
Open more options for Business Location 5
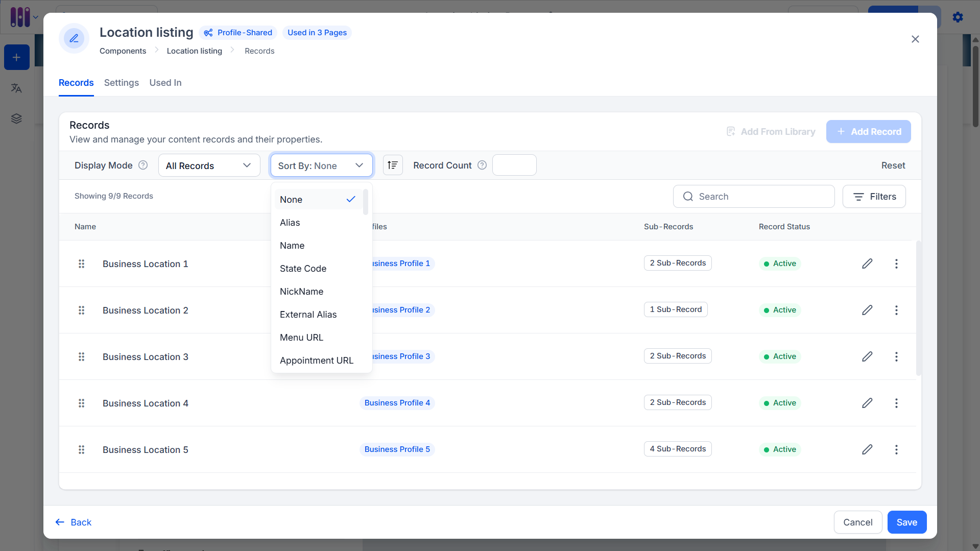point(896,449)
